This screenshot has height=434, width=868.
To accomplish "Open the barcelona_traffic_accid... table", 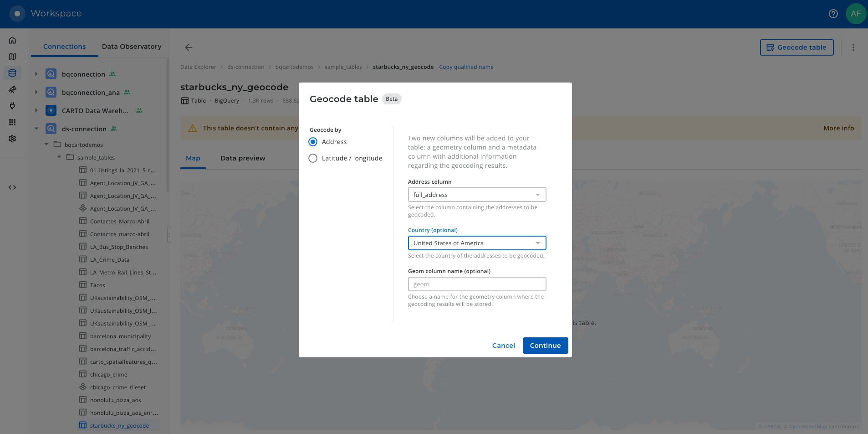I will [123, 349].
